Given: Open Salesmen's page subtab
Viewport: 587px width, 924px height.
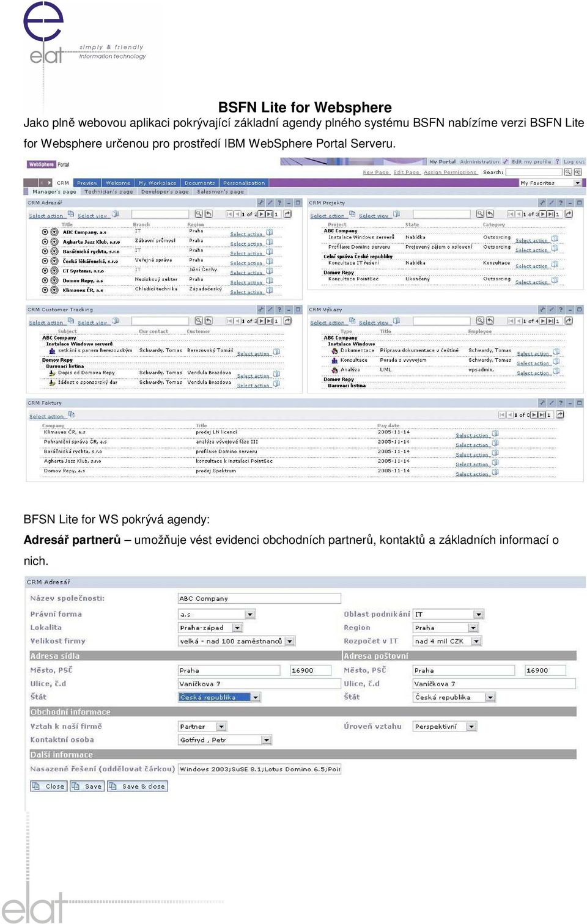Looking at the screenshot, I should coord(220,191).
